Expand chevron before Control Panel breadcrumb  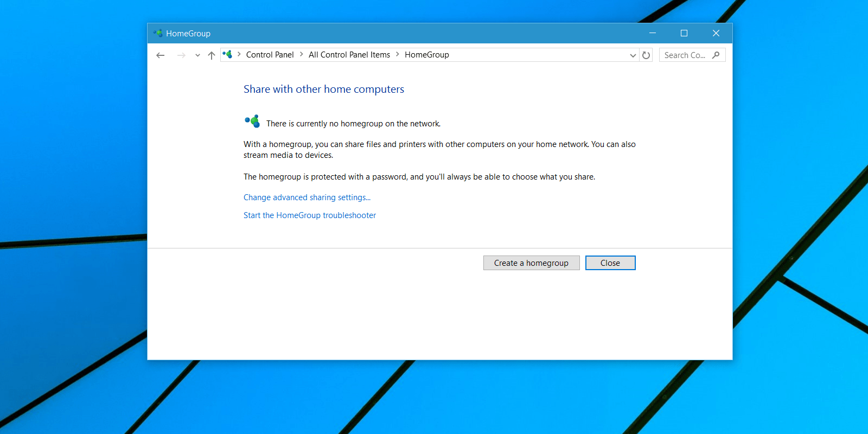click(239, 54)
